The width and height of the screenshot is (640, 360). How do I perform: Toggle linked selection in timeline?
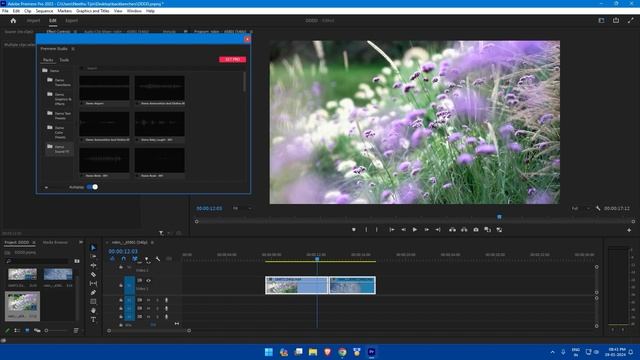click(135, 259)
